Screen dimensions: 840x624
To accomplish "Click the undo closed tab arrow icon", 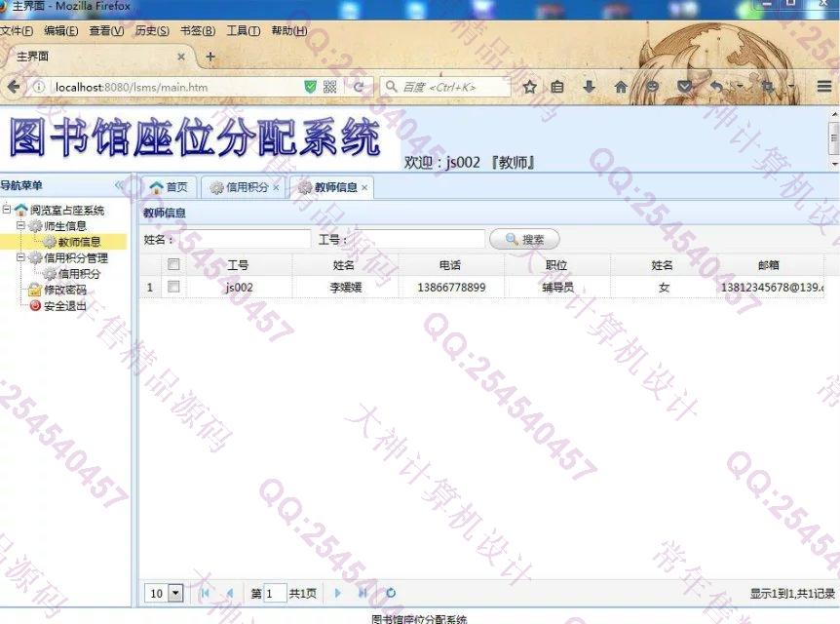I will pyautogui.click(x=717, y=87).
